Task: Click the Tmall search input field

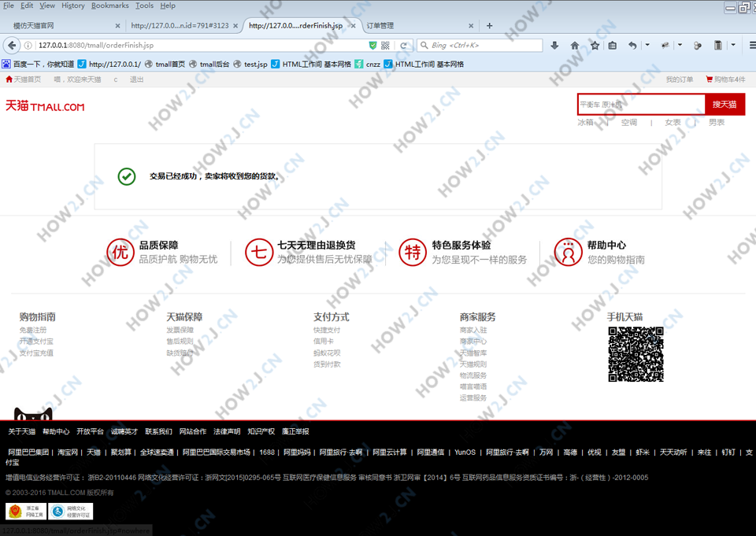Action: pos(640,105)
